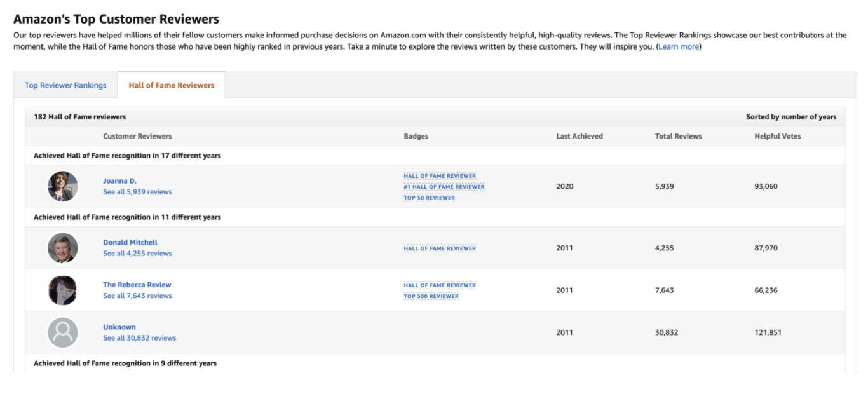Open Joanna D.'s profile picture
868x394 pixels.
[x=63, y=186]
